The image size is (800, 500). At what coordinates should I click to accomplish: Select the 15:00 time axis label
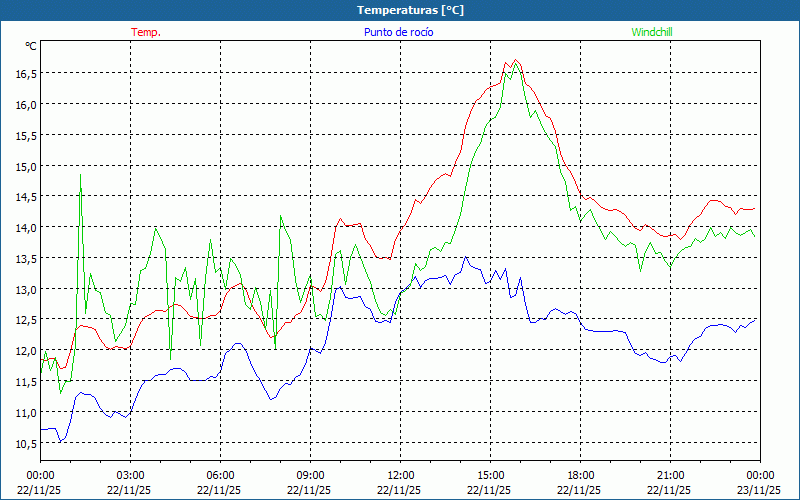tap(490, 475)
